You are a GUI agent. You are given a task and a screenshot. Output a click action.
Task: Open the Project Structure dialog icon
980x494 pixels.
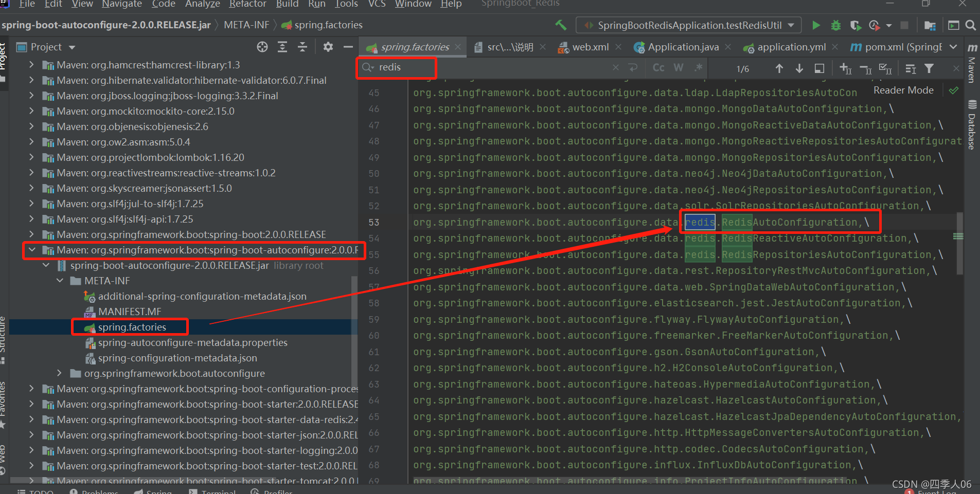(x=930, y=25)
